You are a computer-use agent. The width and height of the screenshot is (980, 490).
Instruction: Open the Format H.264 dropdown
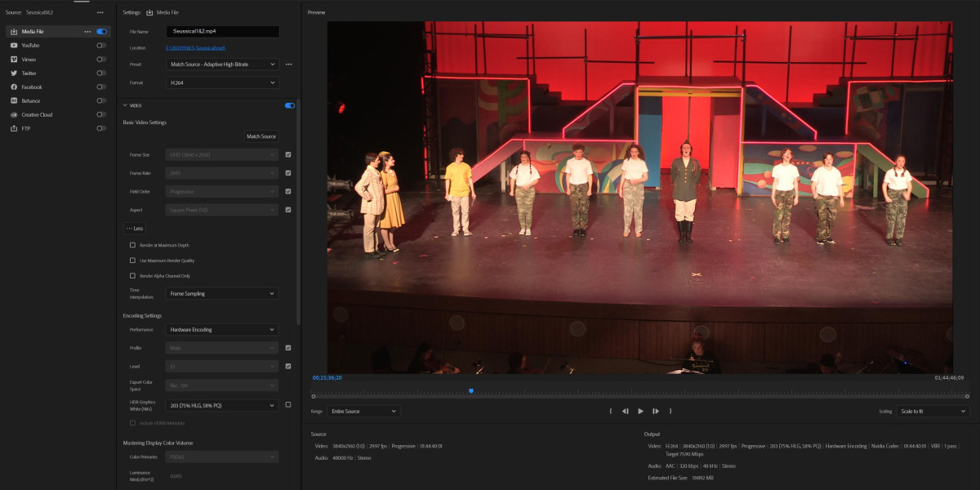pos(222,82)
